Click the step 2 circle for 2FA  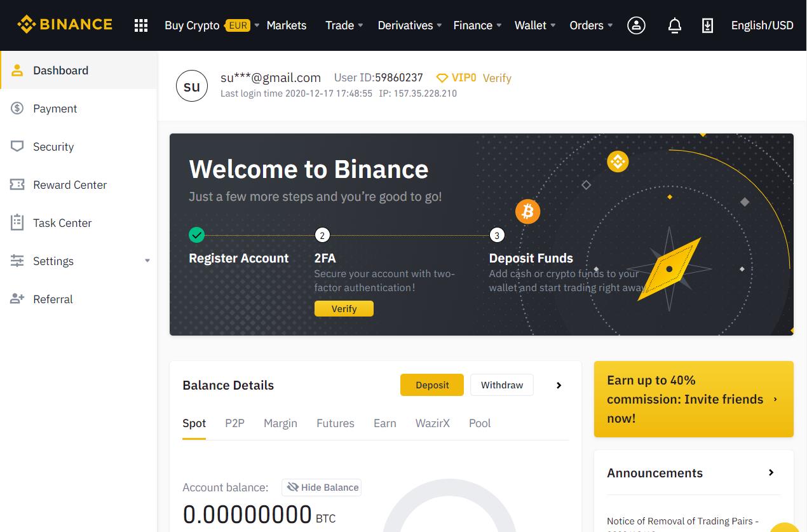[322, 235]
